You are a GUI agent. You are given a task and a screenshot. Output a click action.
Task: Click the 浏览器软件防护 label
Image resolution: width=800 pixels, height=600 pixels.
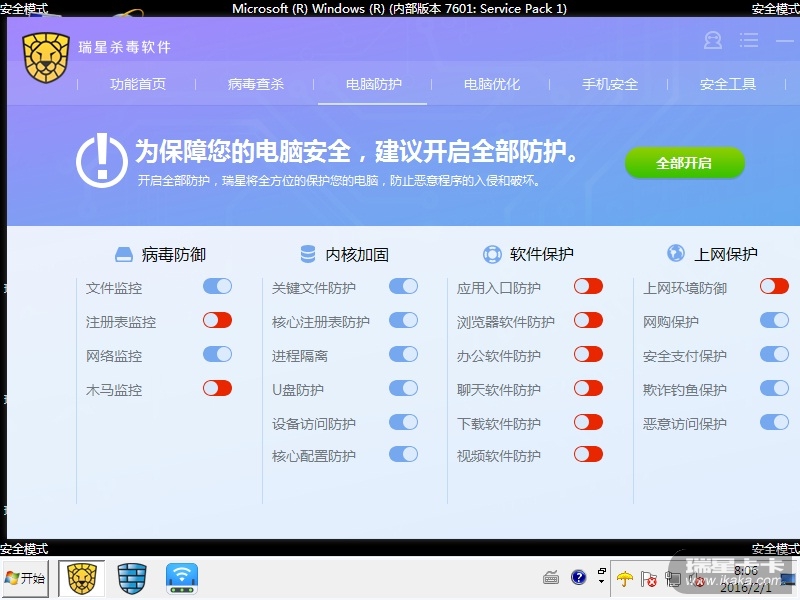coord(505,322)
